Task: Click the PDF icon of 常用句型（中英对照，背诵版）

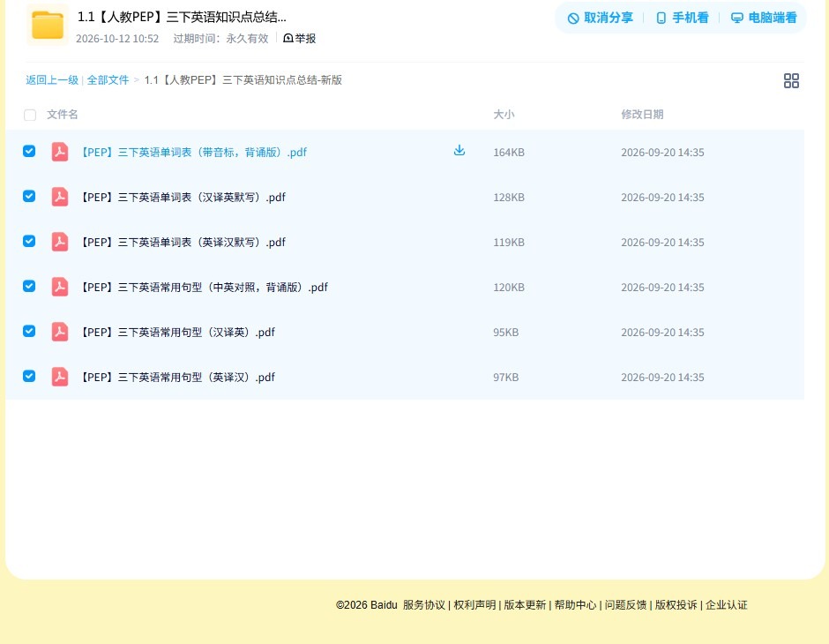Action: click(x=60, y=287)
